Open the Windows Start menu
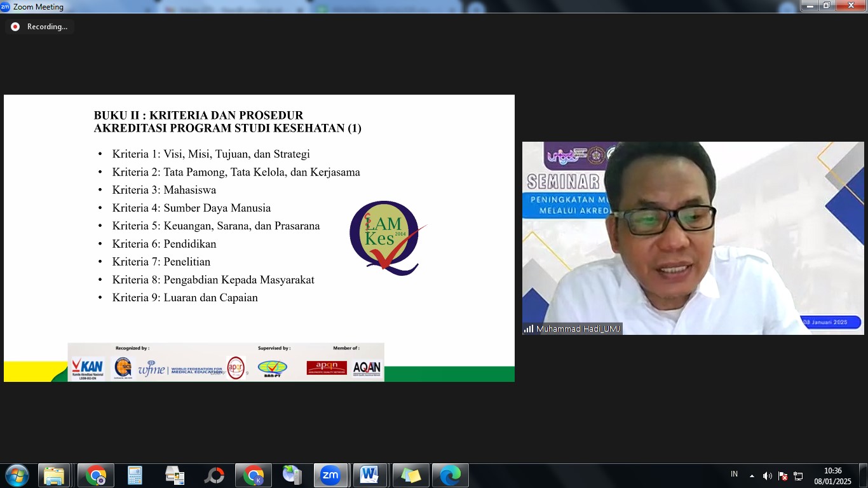The image size is (868, 488). point(17,475)
